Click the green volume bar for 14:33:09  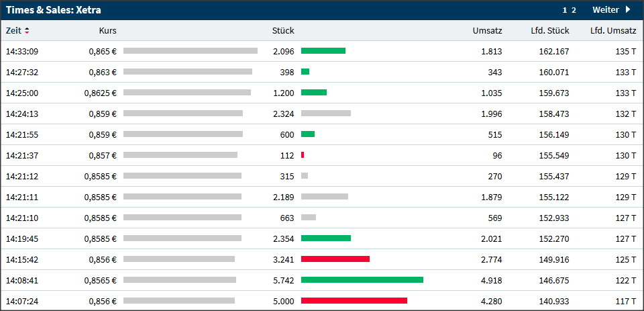(x=323, y=51)
